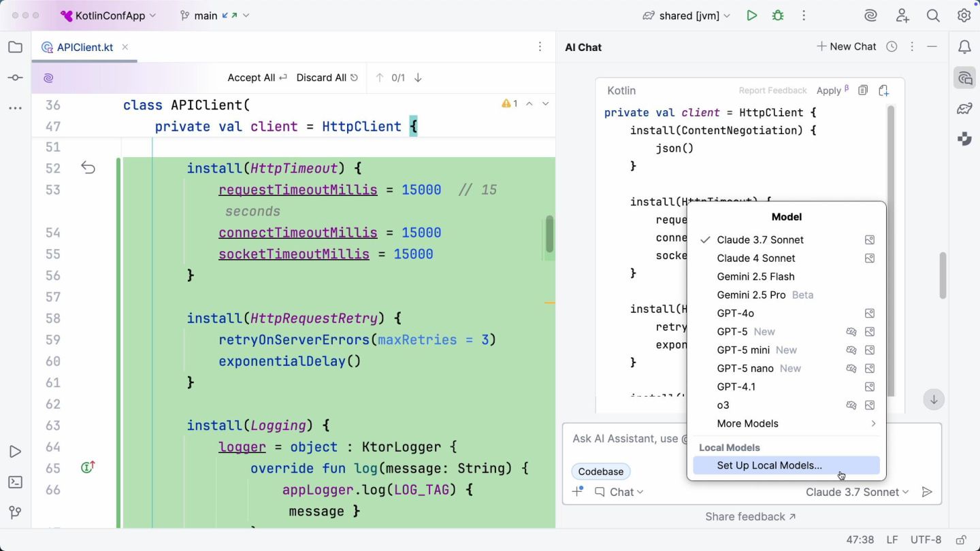The image size is (980, 551).
Task: Open the Commit tool window icon
Action: pos(15,78)
